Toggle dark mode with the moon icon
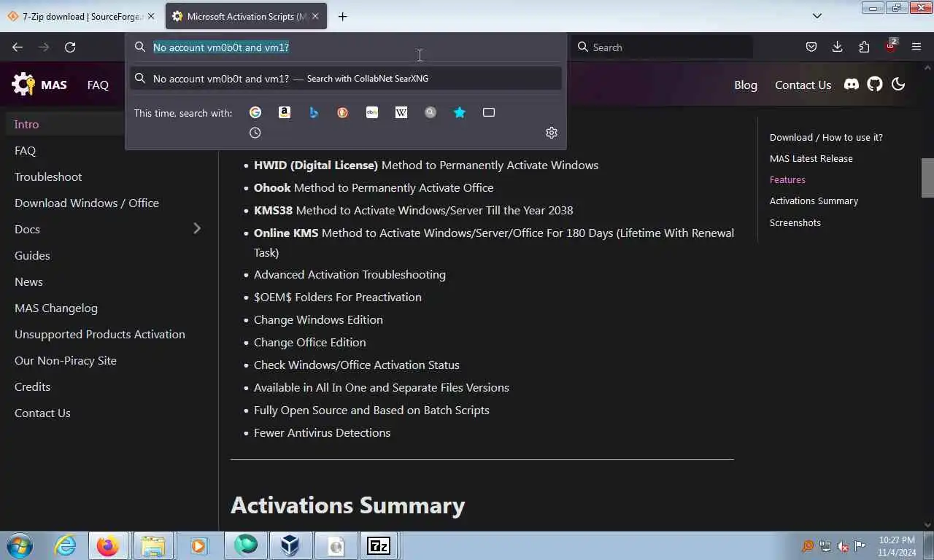 coord(898,85)
